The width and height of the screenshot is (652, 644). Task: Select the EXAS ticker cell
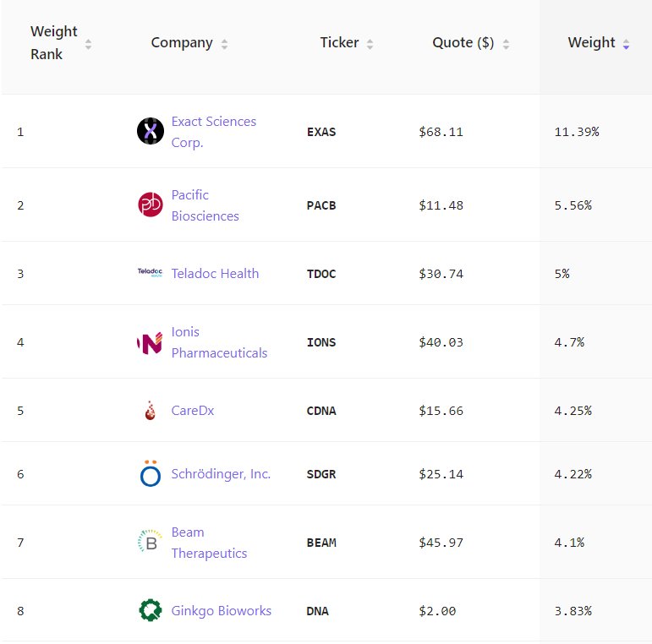[321, 132]
